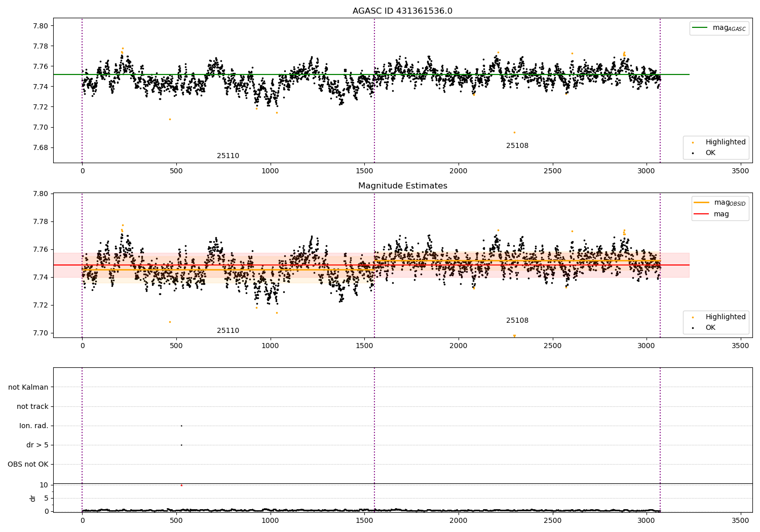Click the 'OBS not OK' axis label

28,465
